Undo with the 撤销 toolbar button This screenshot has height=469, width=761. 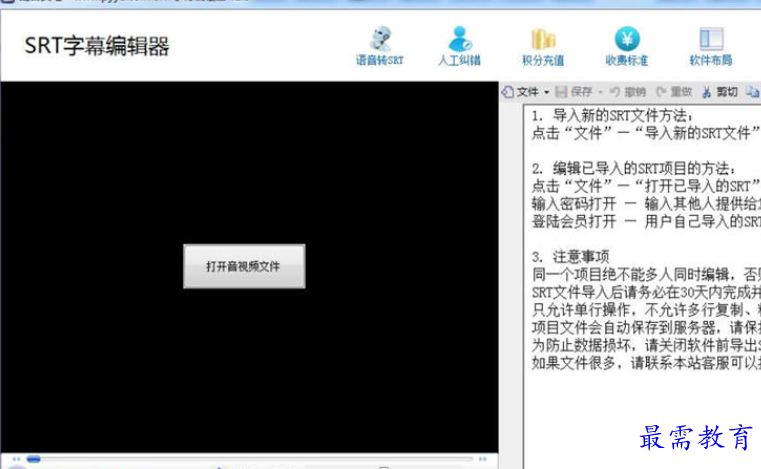coord(628,92)
